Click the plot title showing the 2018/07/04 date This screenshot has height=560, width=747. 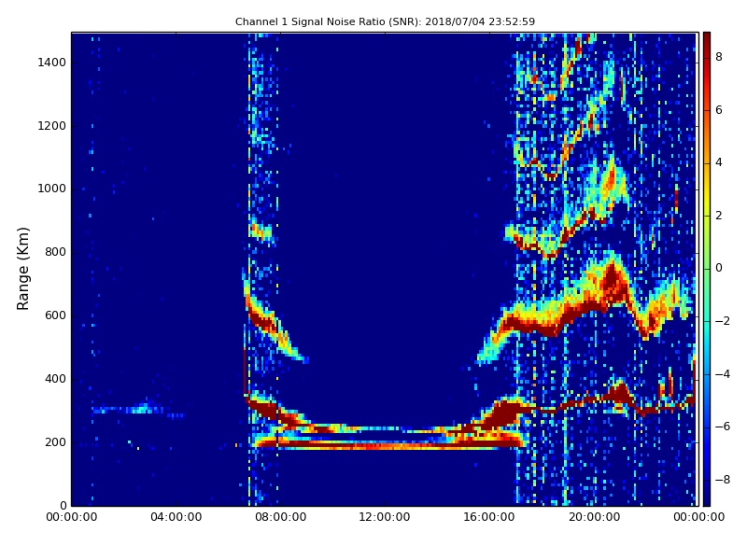pos(385,21)
